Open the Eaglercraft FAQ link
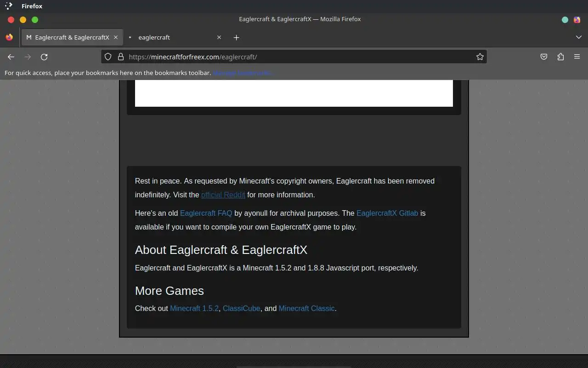Image resolution: width=588 pixels, height=368 pixels. (x=206, y=213)
